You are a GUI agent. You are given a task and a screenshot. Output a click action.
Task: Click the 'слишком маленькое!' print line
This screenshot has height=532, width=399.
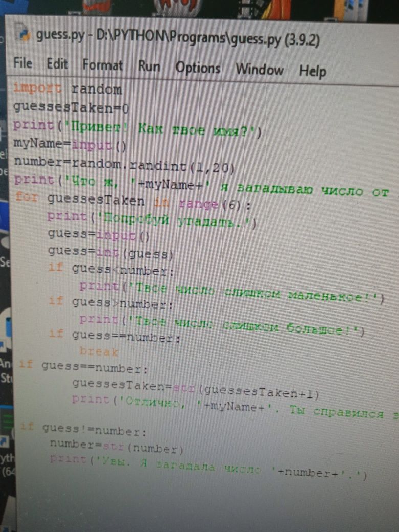(x=232, y=292)
